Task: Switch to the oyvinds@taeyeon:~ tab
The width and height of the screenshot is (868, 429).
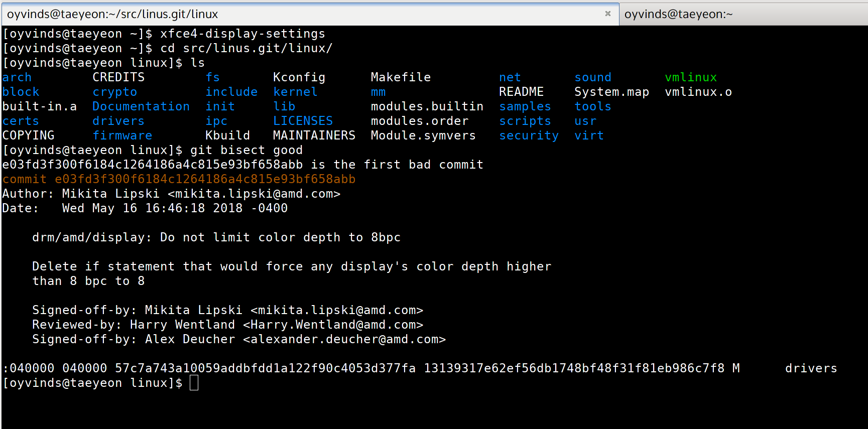Action: [x=678, y=14]
